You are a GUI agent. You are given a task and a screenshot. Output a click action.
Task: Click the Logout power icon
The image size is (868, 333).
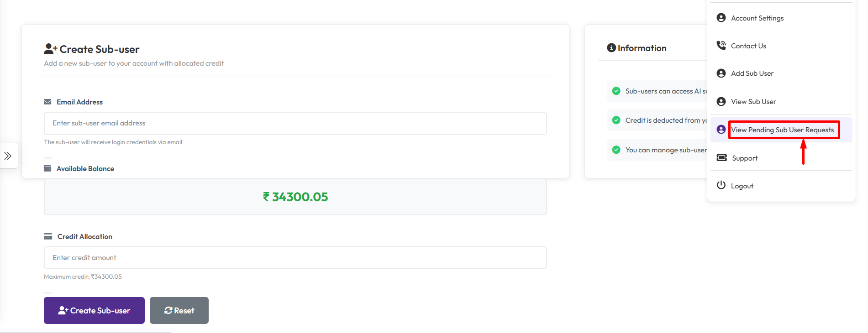point(721,185)
